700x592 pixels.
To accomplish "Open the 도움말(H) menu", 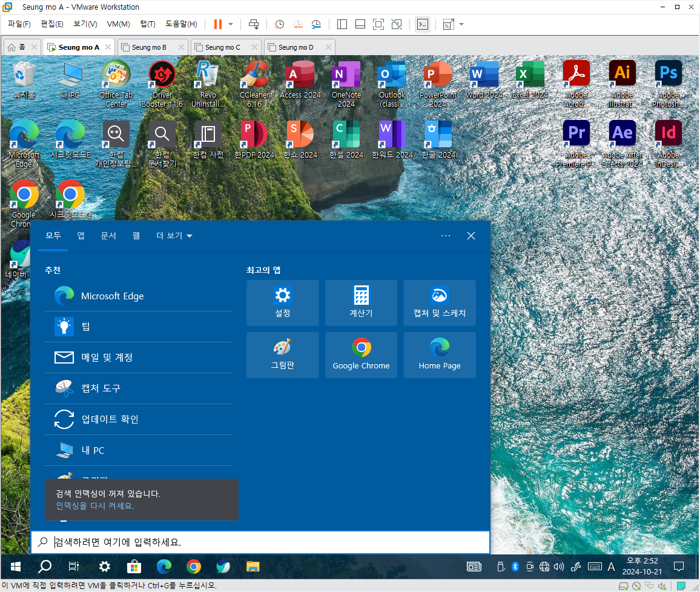I will click(x=181, y=24).
